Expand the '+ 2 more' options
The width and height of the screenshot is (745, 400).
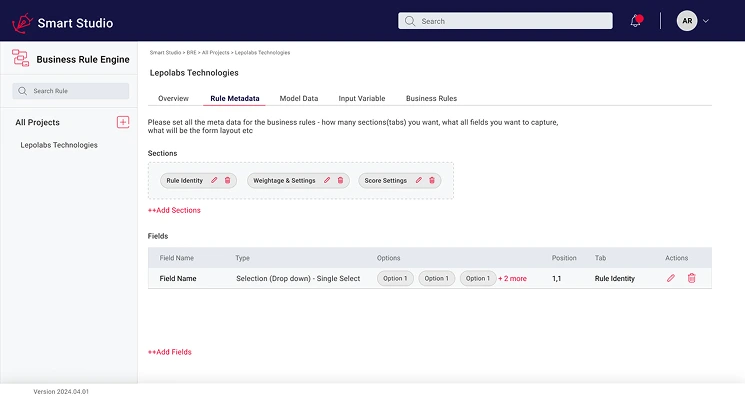coord(513,279)
